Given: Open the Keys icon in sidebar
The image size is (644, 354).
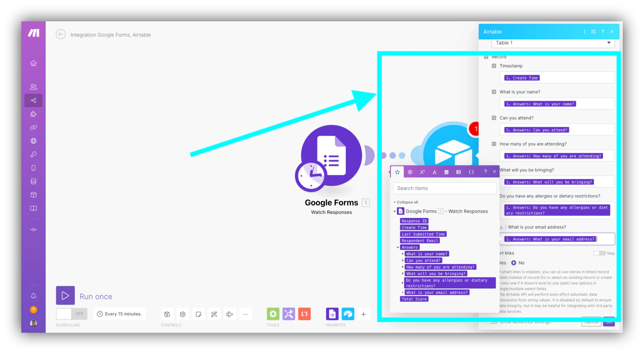Looking at the screenshot, I should point(34,154).
